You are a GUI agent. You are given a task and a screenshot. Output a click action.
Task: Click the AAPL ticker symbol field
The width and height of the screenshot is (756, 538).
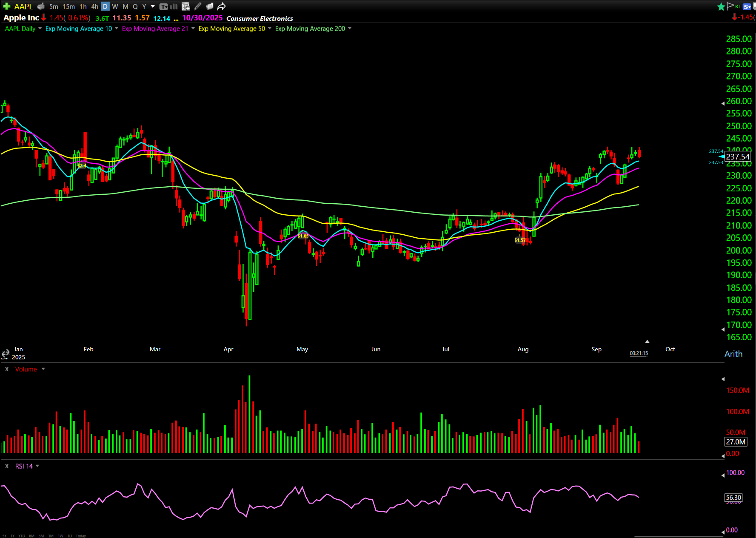pyautogui.click(x=23, y=6)
